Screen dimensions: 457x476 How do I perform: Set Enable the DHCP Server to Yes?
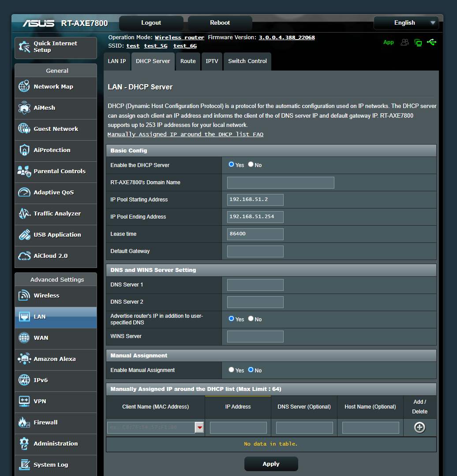tap(231, 164)
